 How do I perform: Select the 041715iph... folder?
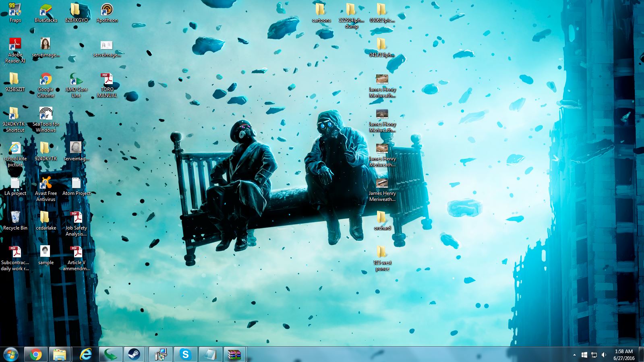click(x=382, y=48)
